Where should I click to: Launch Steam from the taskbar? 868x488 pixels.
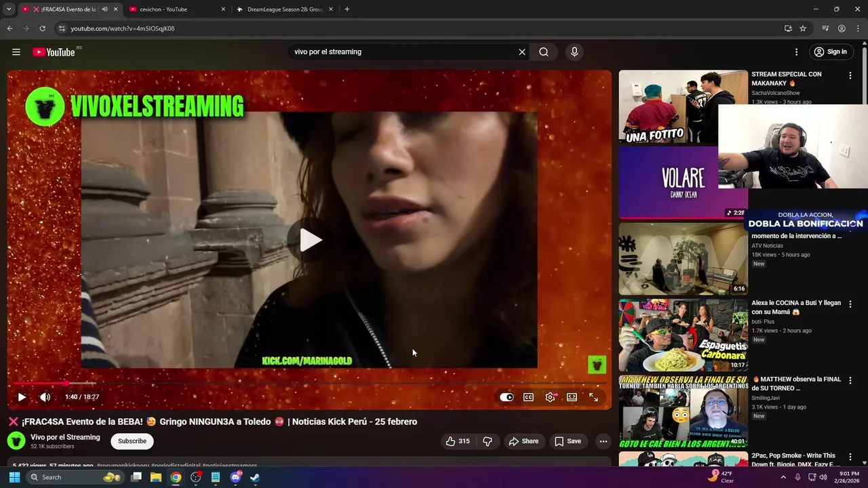(x=255, y=477)
